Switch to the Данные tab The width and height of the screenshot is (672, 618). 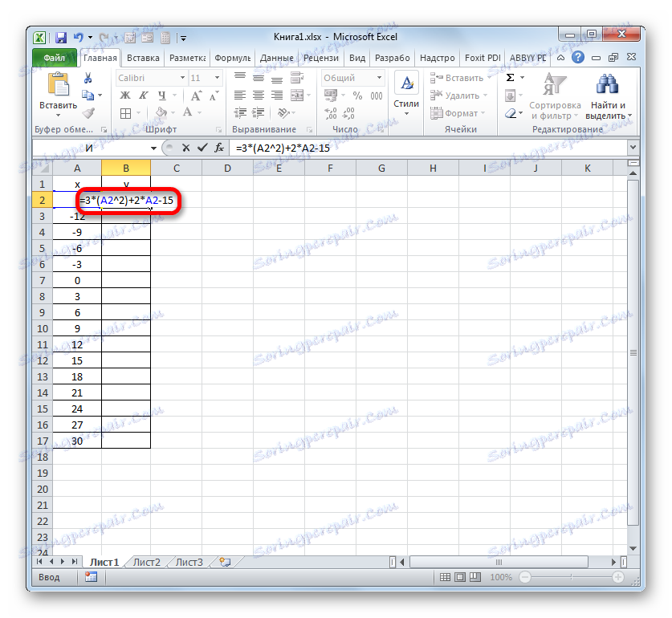(276, 59)
